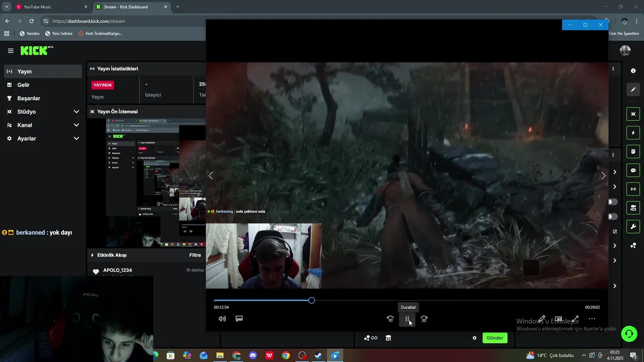Toggle captions in the media player
Image resolution: width=644 pixels, height=362 pixels.
(x=239, y=319)
